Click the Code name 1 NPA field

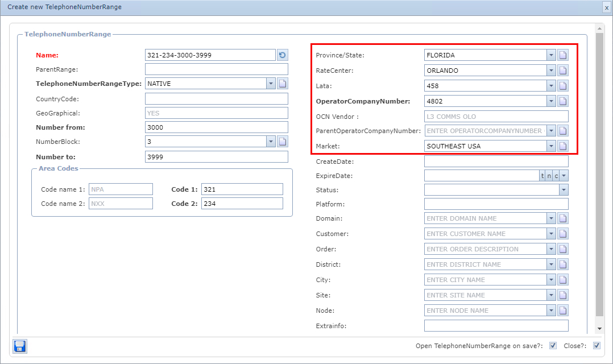pyautogui.click(x=121, y=189)
